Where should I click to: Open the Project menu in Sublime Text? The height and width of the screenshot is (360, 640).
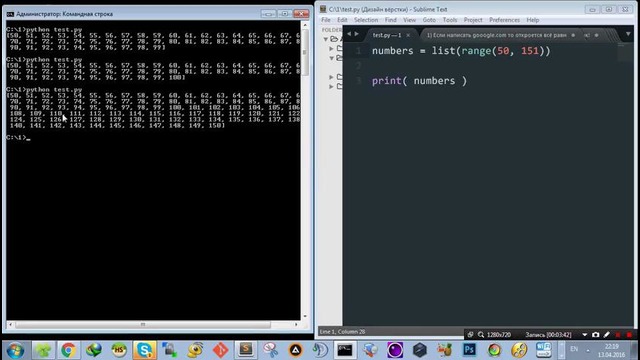[473, 20]
